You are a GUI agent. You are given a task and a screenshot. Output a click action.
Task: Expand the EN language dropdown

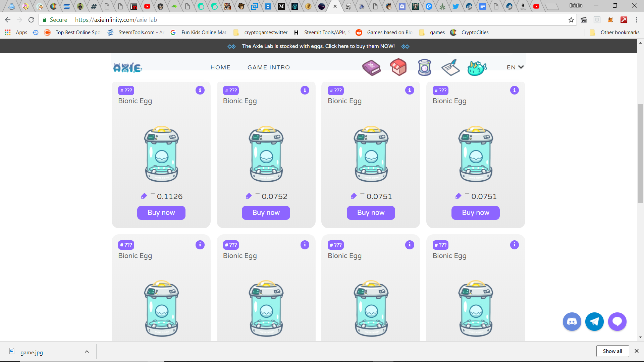click(515, 67)
